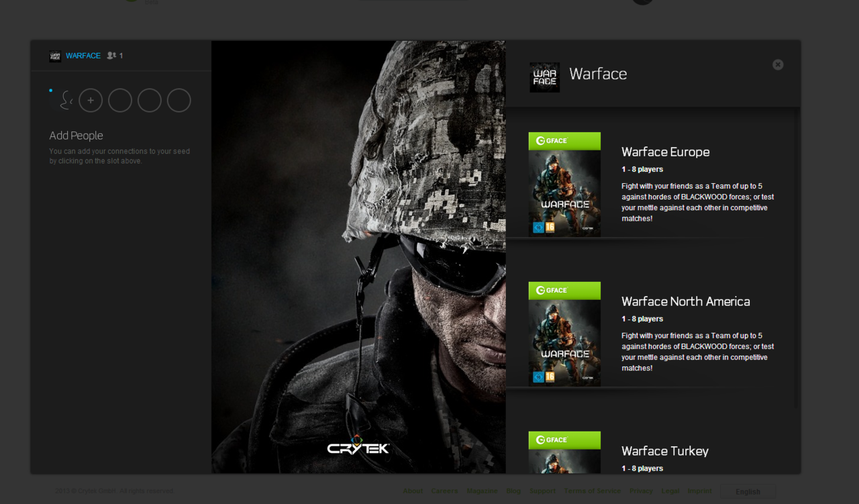Click the Warface logo beside the panel title
This screenshot has height=504, width=859.
tap(544, 77)
